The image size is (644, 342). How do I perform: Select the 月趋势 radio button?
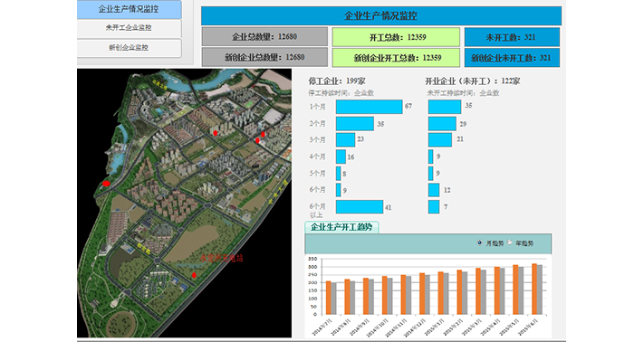(480, 242)
